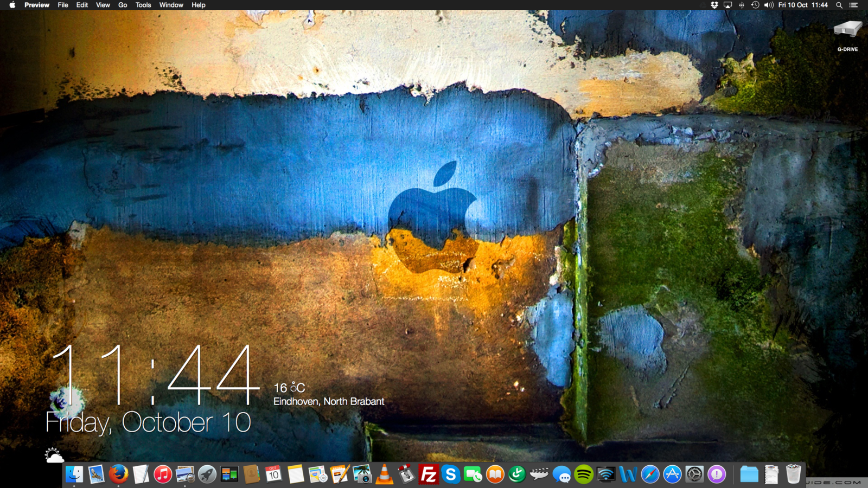This screenshot has height=488, width=868.
Task: Open FaceTime in the dock
Action: point(473,474)
